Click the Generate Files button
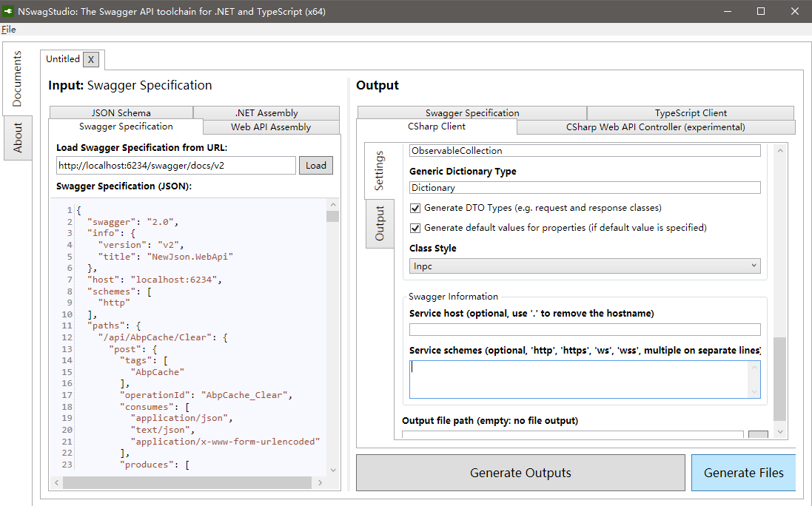The width and height of the screenshot is (812, 506). pos(743,472)
